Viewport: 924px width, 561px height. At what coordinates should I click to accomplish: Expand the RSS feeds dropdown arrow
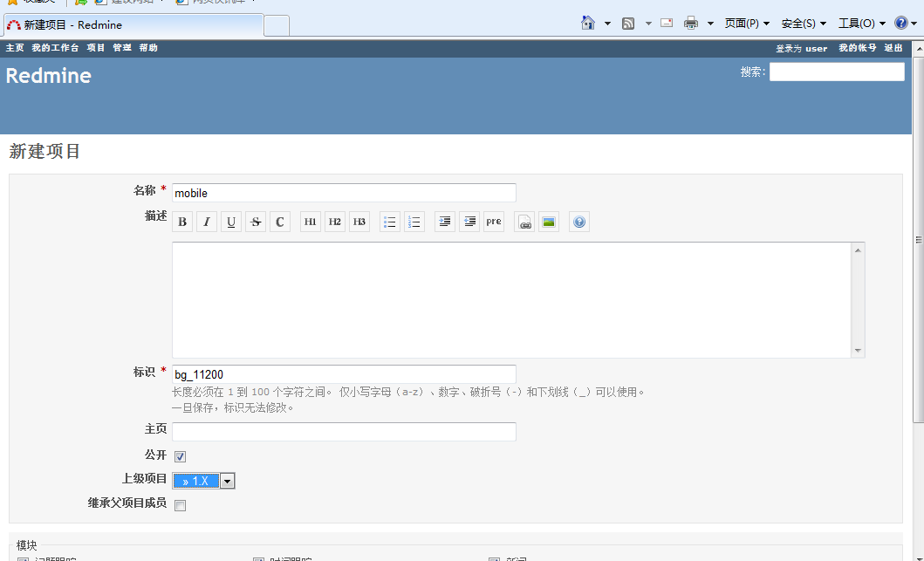pos(648,24)
